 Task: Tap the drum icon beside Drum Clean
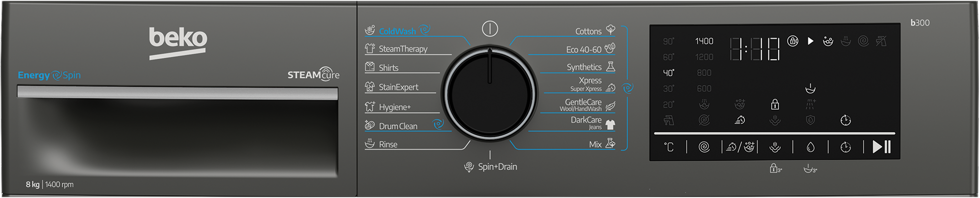pyautogui.click(x=370, y=125)
